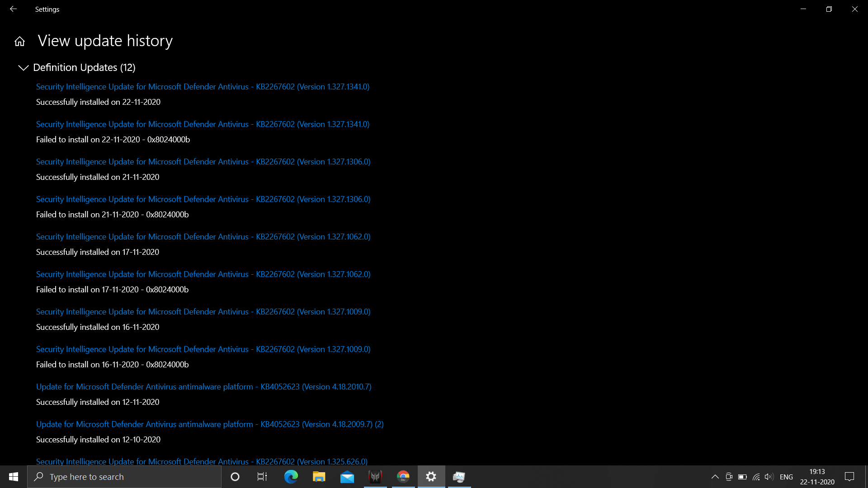Screen dimensions: 868x488
Task: Restore down the Settings window
Action: click(x=829, y=9)
